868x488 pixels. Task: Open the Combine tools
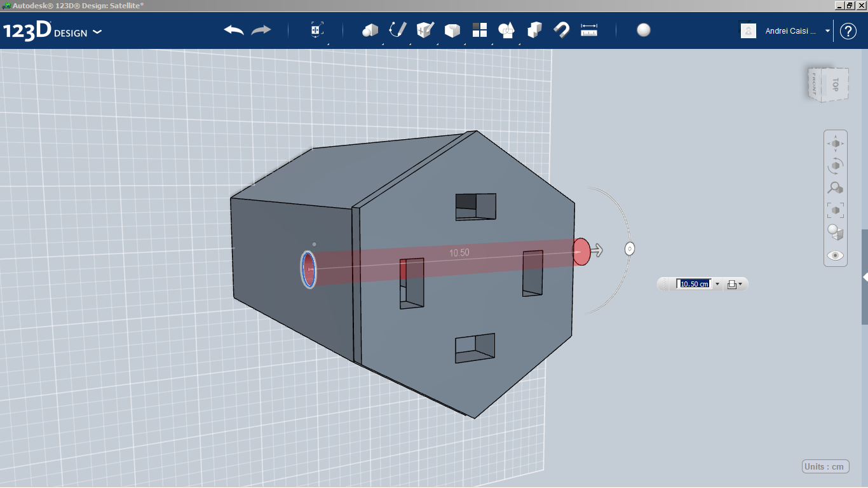click(534, 30)
